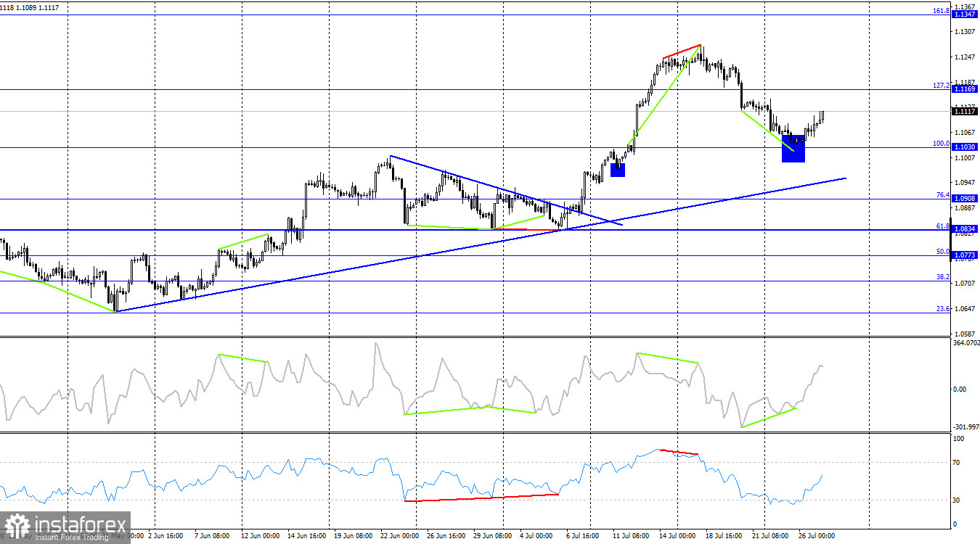Viewport: 980px width, 544px height.
Task: Click the 7 Jun 08:00 time label
Action: click(x=212, y=537)
